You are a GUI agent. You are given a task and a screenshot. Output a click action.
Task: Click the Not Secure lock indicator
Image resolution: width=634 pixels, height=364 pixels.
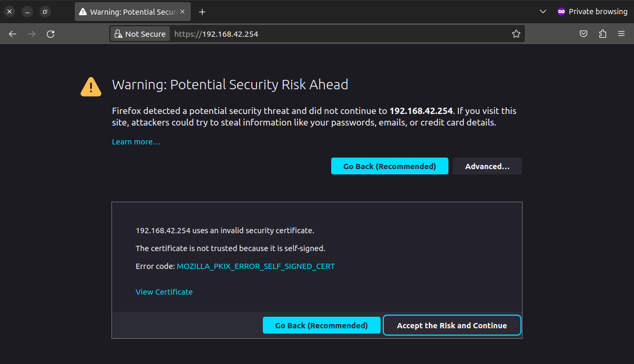(140, 34)
